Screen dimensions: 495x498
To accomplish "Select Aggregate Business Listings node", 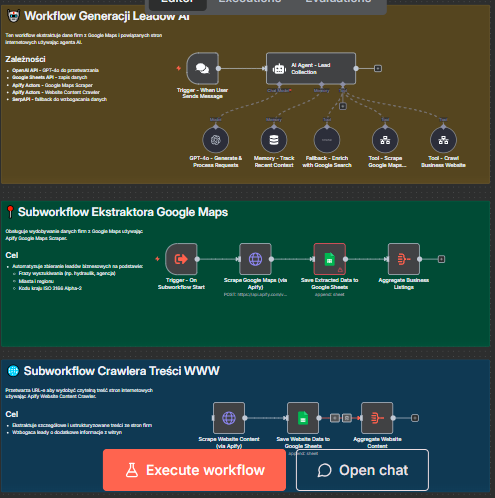I will pyautogui.click(x=404, y=259).
